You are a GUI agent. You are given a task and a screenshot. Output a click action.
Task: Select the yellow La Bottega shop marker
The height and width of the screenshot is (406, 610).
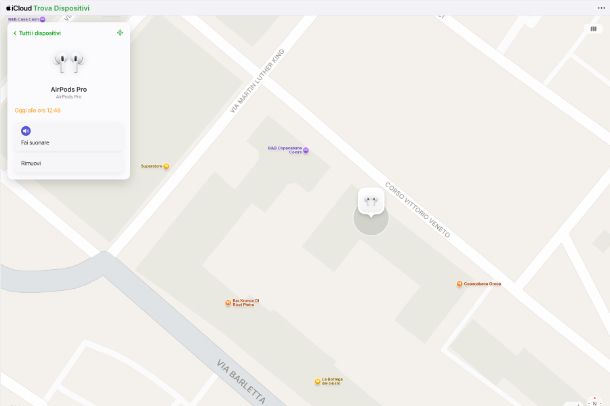coord(317,382)
